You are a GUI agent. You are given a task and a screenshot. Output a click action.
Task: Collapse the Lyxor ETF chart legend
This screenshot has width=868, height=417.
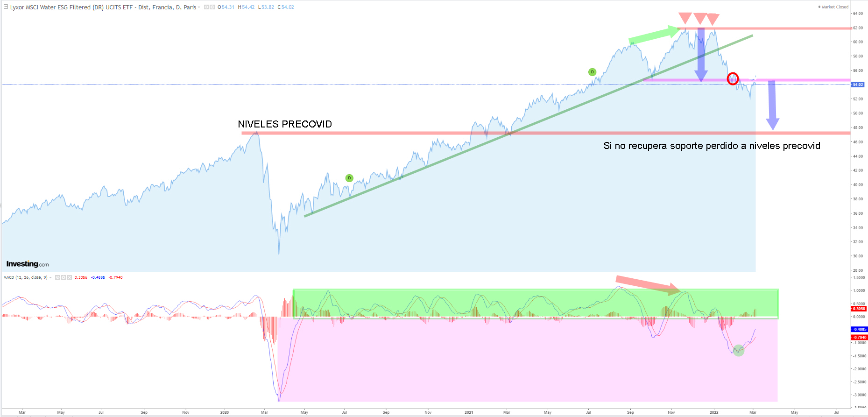[x=6, y=7]
